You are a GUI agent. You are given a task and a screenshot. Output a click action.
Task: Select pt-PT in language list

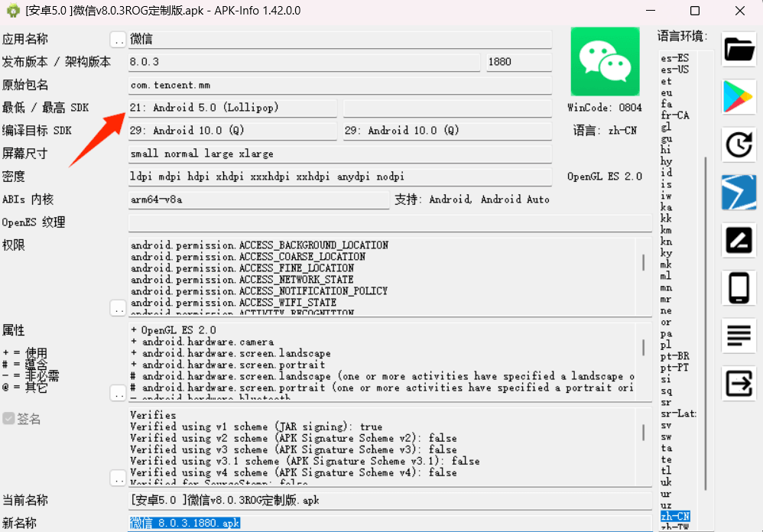[675, 368]
